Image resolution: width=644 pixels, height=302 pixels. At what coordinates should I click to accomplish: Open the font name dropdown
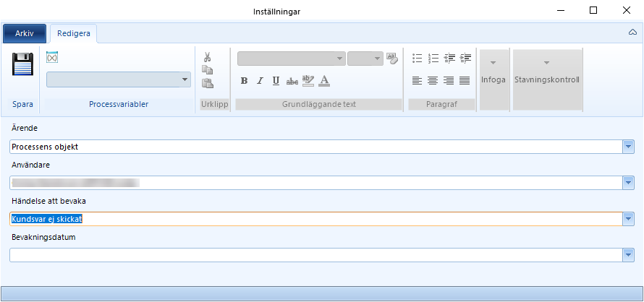[x=339, y=59]
